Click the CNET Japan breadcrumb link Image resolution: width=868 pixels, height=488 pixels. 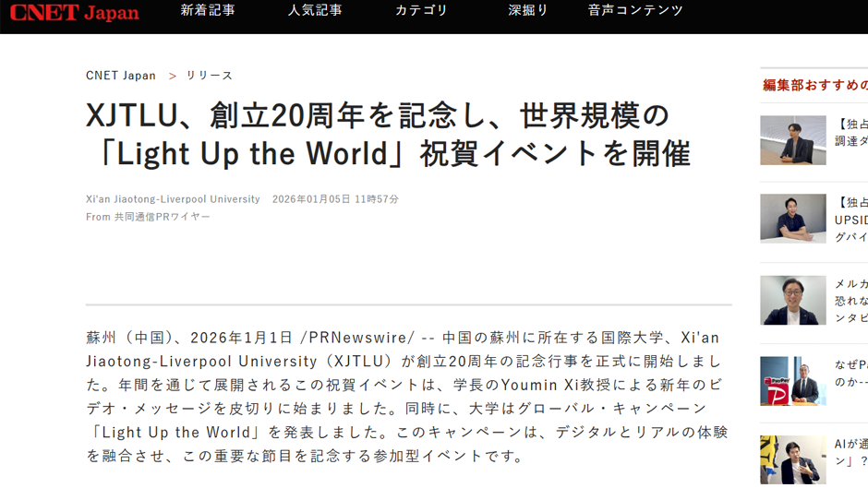(121, 76)
